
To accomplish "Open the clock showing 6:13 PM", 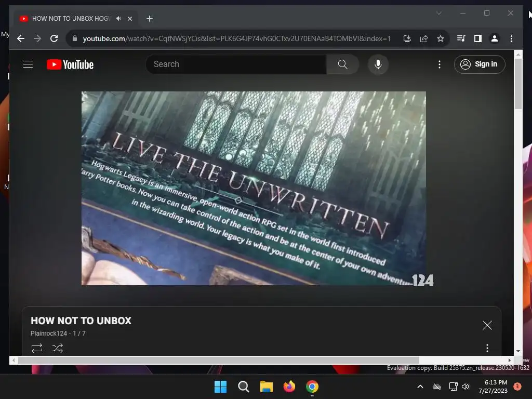I will click(x=493, y=387).
